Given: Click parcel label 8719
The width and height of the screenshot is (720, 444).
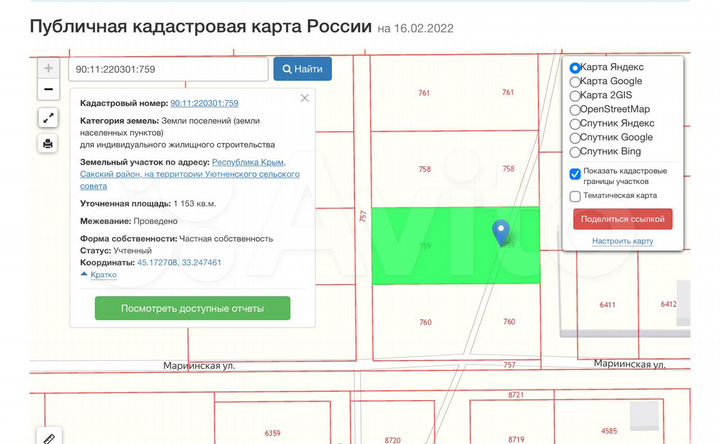Looking at the screenshot, I should [516, 439].
